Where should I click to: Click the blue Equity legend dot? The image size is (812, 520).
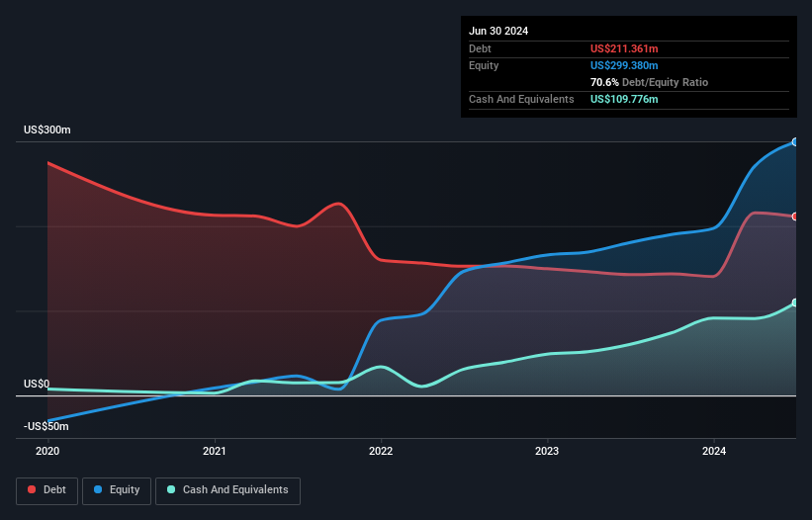pos(98,489)
